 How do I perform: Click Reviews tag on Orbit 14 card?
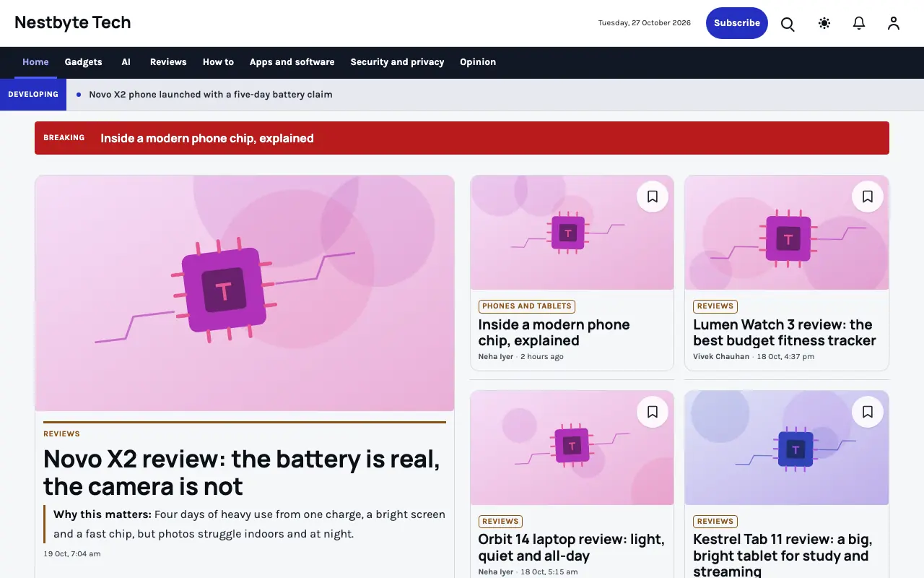tap(500, 522)
